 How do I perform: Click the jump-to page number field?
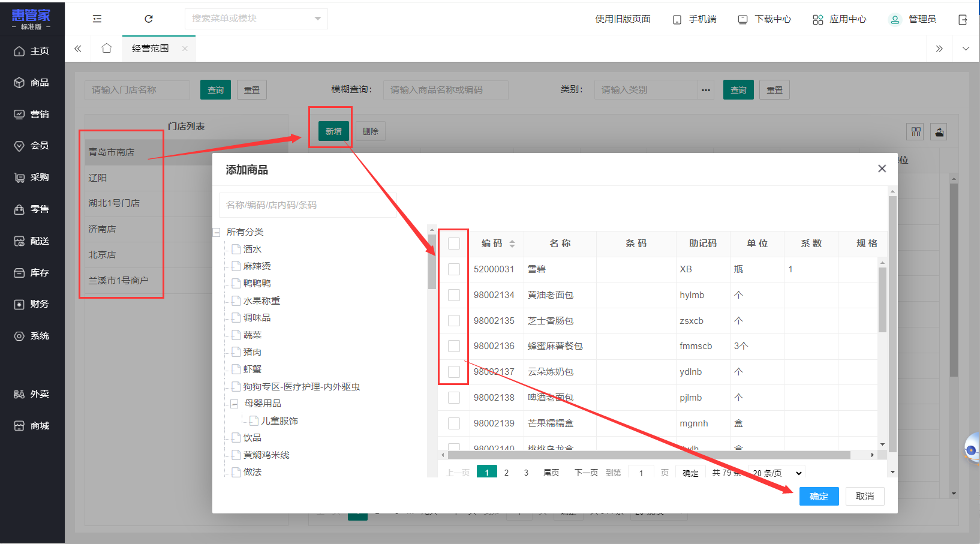(641, 473)
